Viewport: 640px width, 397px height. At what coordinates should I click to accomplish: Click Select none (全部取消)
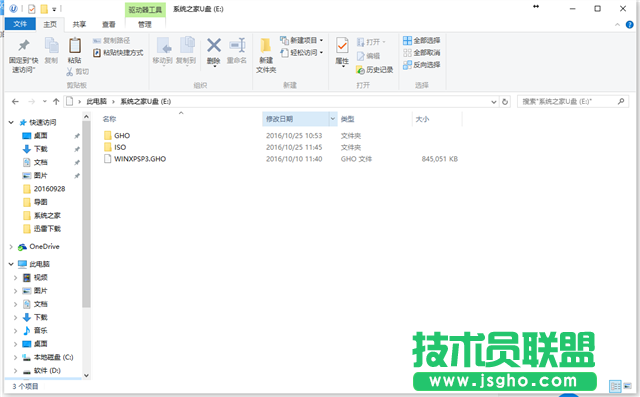[421, 53]
